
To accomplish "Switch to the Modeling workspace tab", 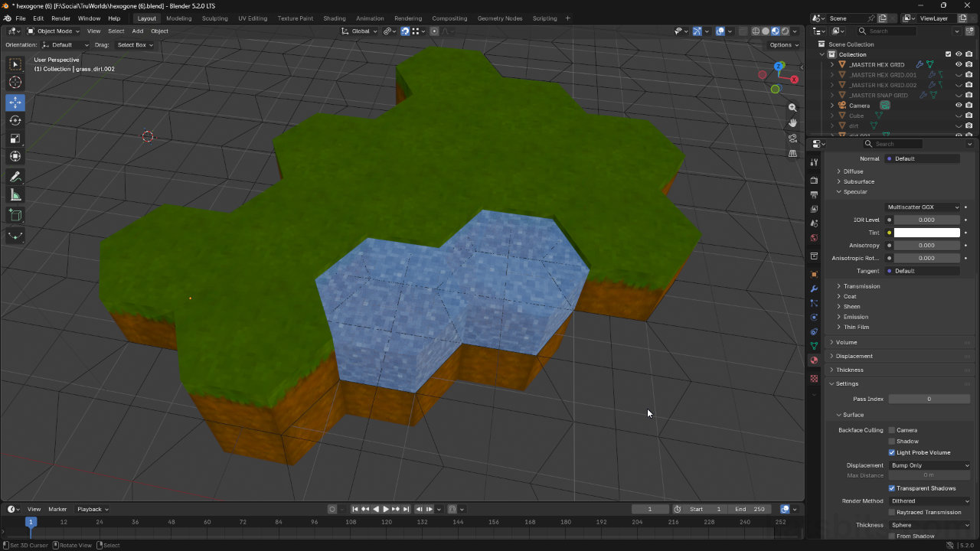I will coord(179,18).
